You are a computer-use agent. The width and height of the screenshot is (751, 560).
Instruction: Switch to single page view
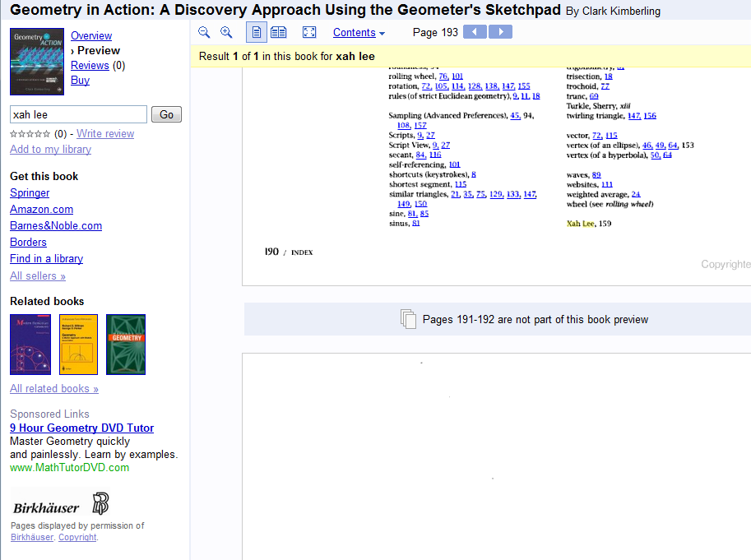[256, 32]
